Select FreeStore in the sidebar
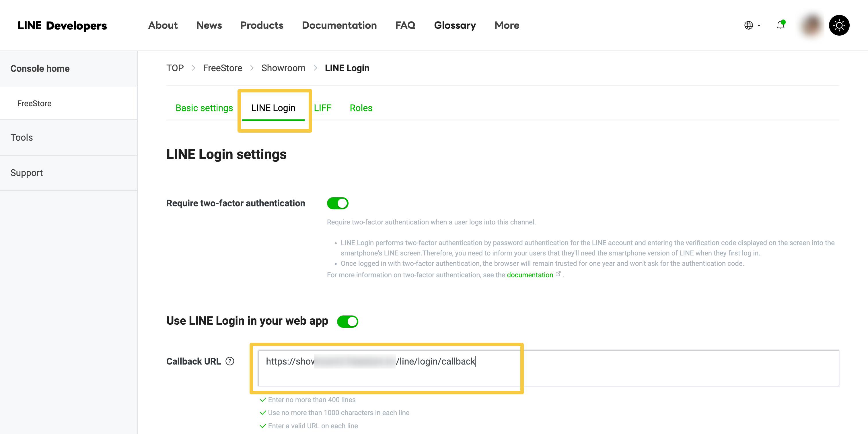The height and width of the screenshot is (434, 868). tap(34, 103)
